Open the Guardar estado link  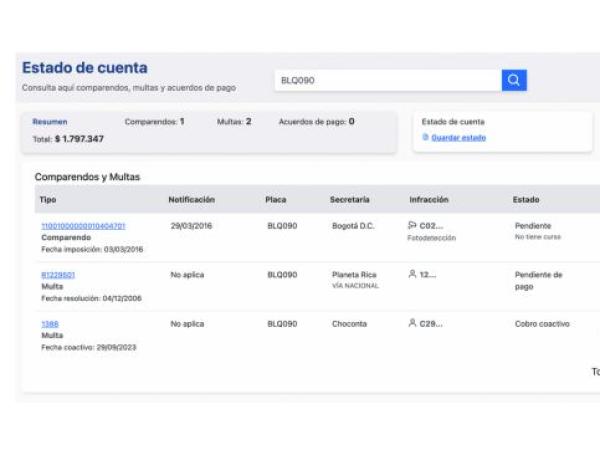458,138
